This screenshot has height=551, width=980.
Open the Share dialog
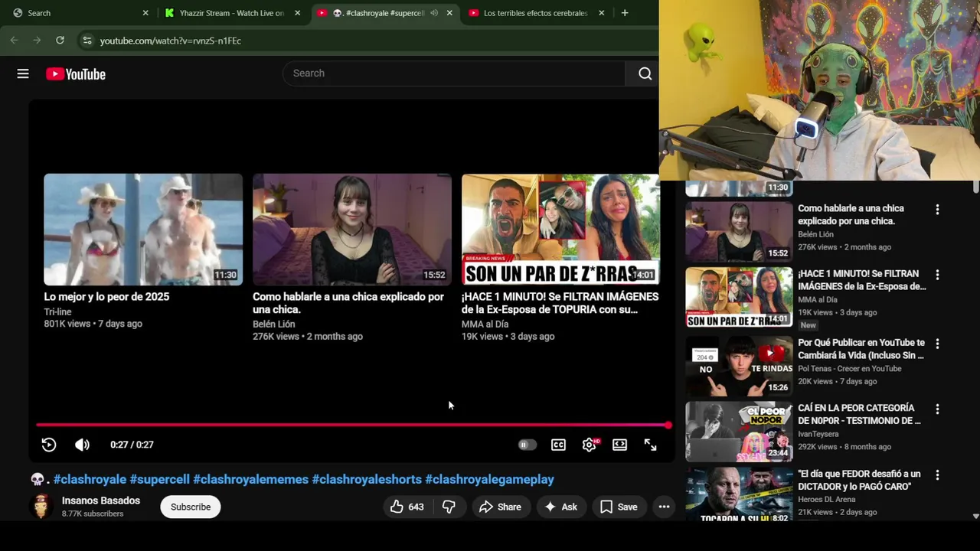pos(501,507)
